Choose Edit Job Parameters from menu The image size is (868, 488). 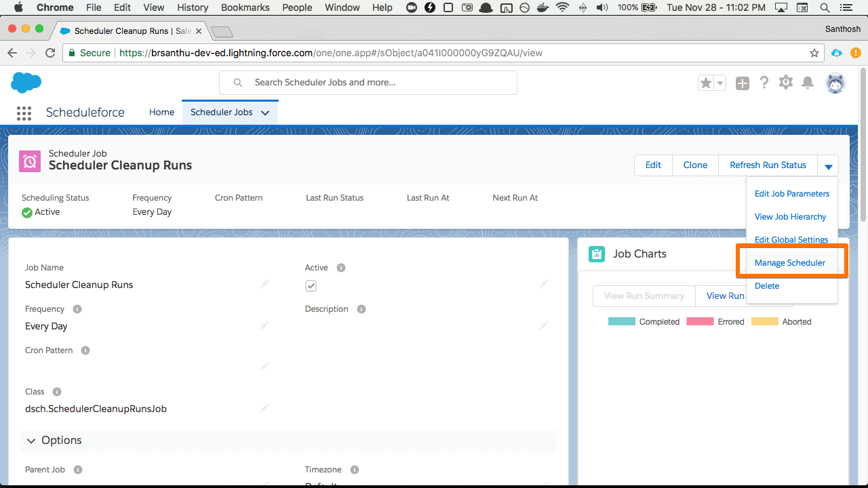pyautogui.click(x=791, y=194)
